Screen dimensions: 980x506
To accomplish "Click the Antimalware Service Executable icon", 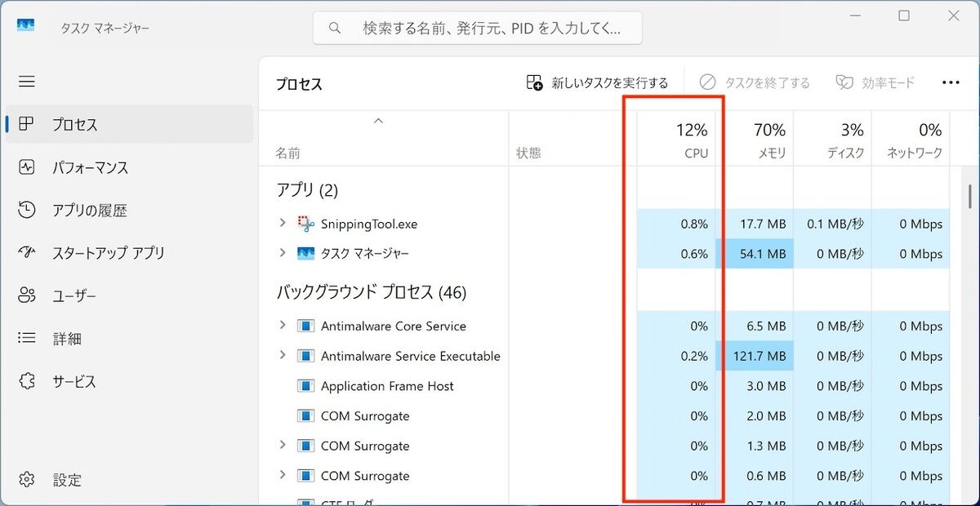I will [x=306, y=356].
